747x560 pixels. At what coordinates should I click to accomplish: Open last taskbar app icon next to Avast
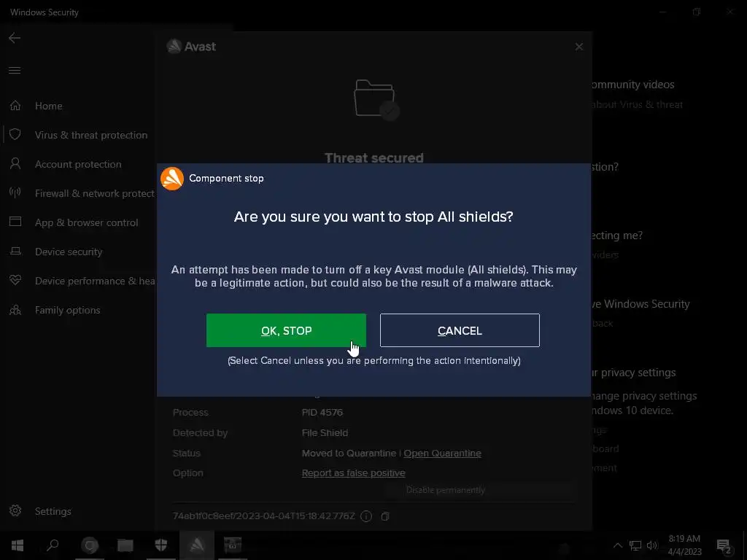(233, 545)
